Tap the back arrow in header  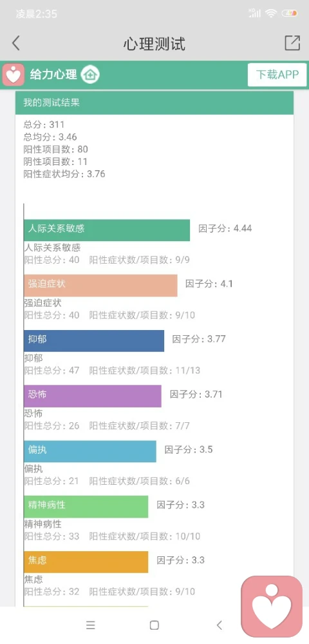(15, 43)
